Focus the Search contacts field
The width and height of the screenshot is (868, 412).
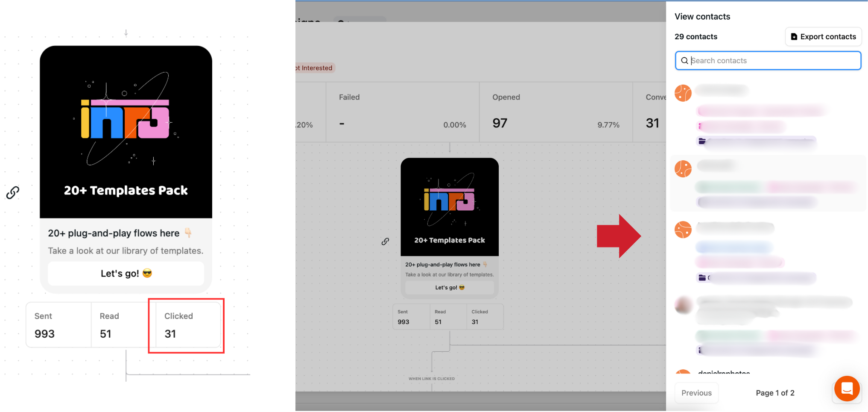768,61
